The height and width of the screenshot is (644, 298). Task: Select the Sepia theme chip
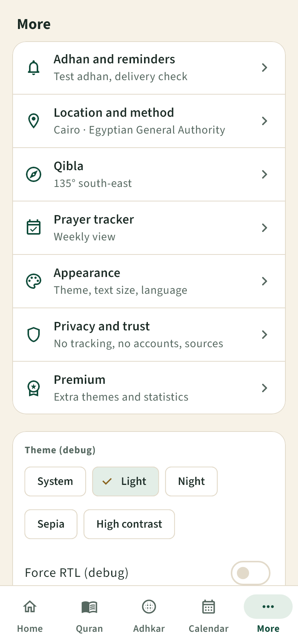(51, 524)
